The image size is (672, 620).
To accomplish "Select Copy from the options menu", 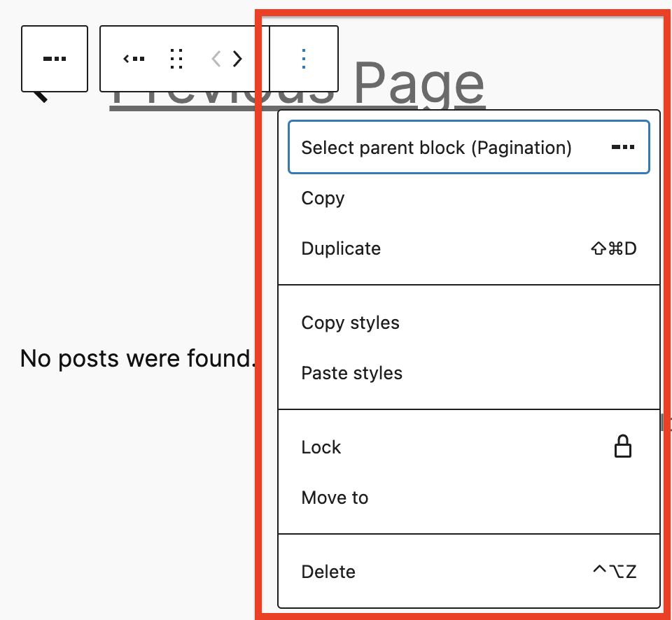I will pyautogui.click(x=323, y=198).
